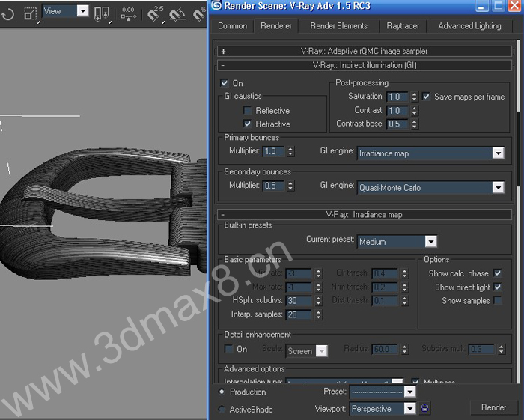This screenshot has width=524, height=420.
Task: Click the Contrast value field
Action: pyautogui.click(x=397, y=111)
